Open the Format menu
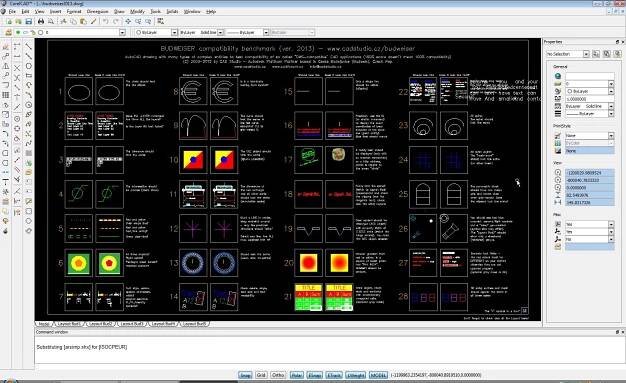The image size is (626, 383). (x=74, y=12)
